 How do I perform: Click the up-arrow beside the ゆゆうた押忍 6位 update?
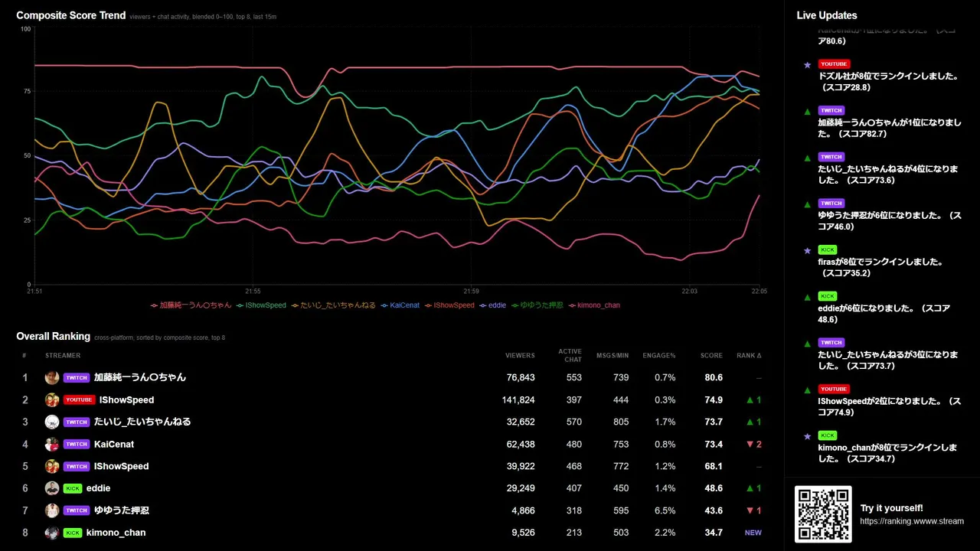click(807, 204)
